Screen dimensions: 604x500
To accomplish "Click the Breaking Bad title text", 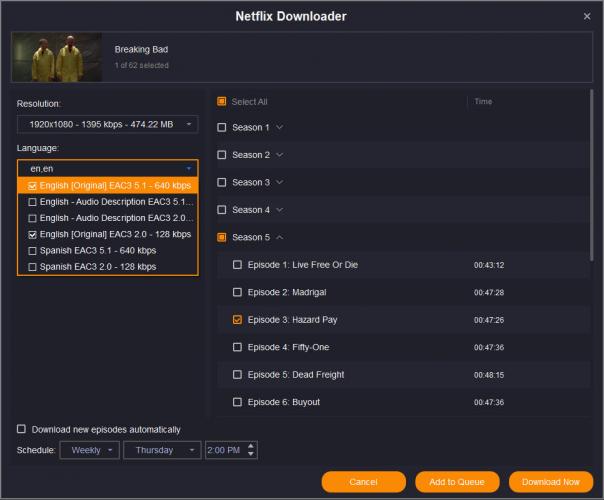I will 141,49.
